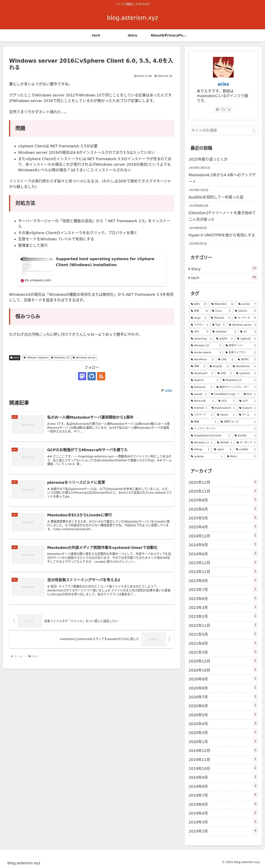Select the nginx tag in tag cloud
This screenshot has width=265, height=868.
click(x=223, y=449)
